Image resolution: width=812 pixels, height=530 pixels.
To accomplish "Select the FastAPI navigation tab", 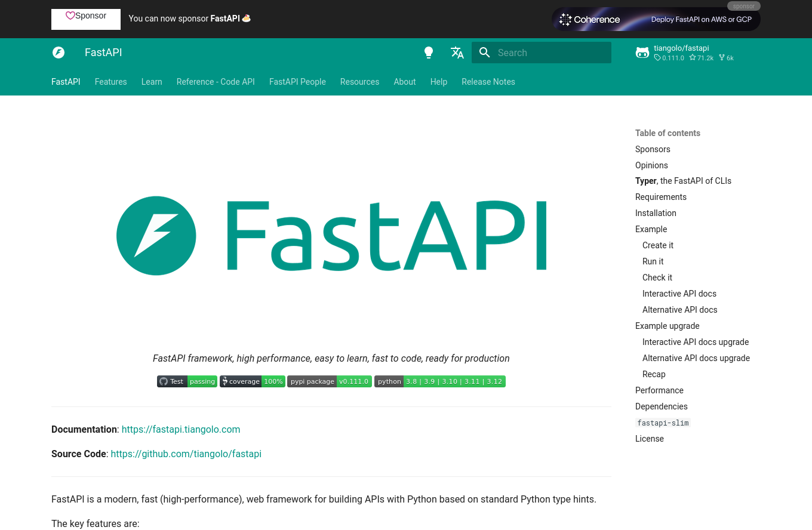I will tap(66, 82).
